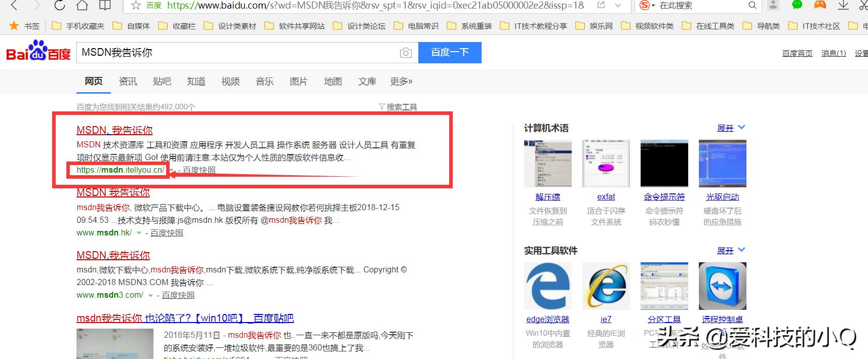Open the 电脑常识 bookmark folder
868x359 pixels.
tap(416, 26)
